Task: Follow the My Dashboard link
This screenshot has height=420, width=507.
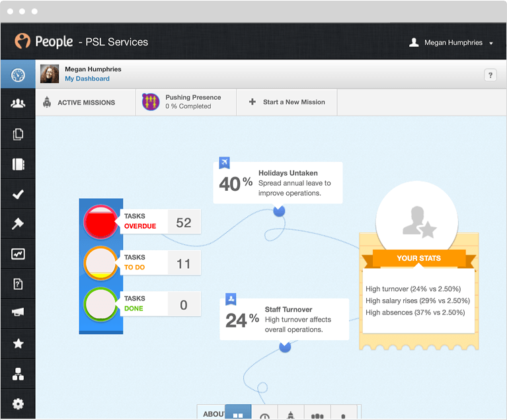Action: [87, 79]
